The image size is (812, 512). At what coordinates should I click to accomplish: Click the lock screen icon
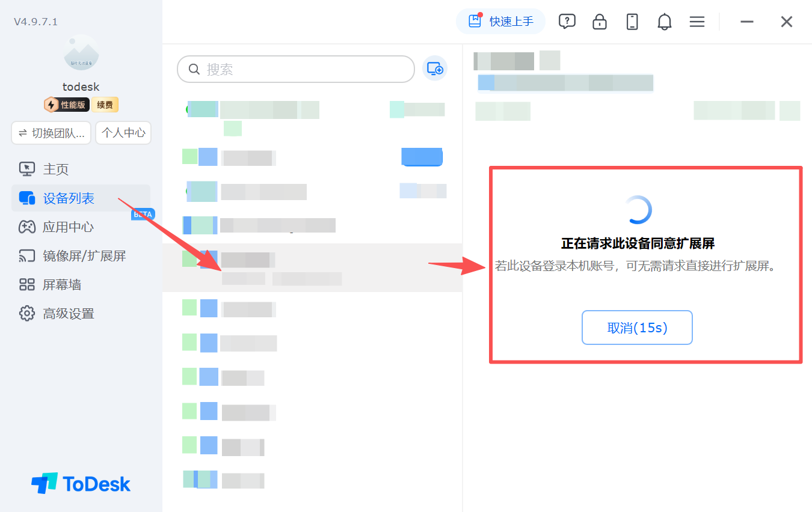pos(600,22)
